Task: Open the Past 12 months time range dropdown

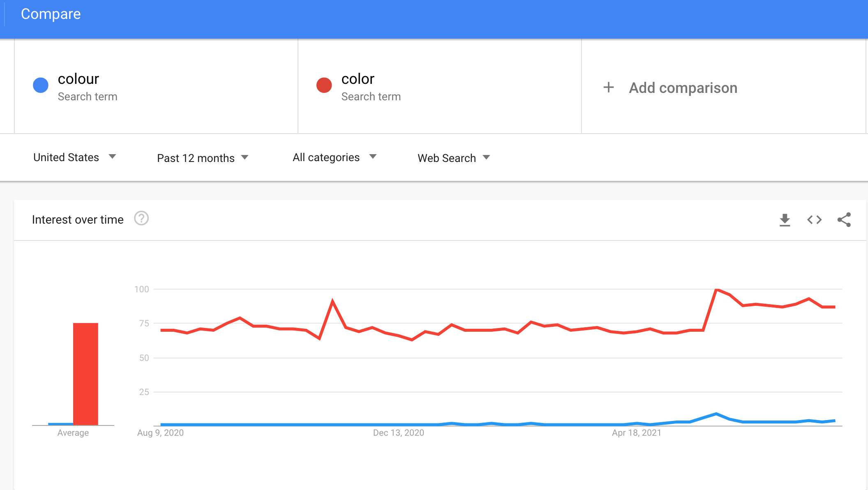Action: 203,158
